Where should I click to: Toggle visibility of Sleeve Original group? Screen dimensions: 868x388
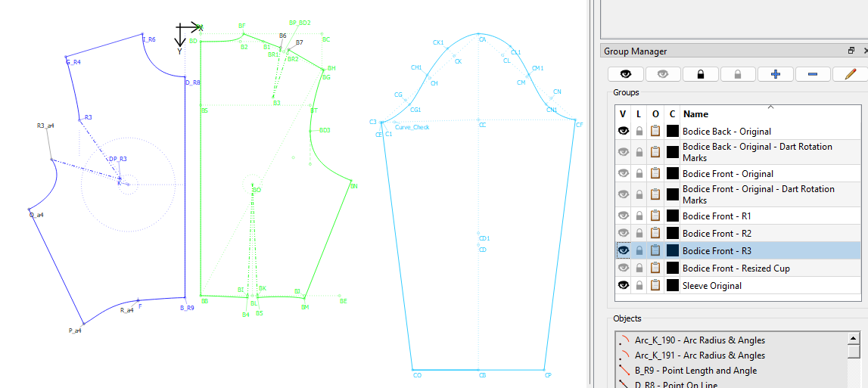624,286
